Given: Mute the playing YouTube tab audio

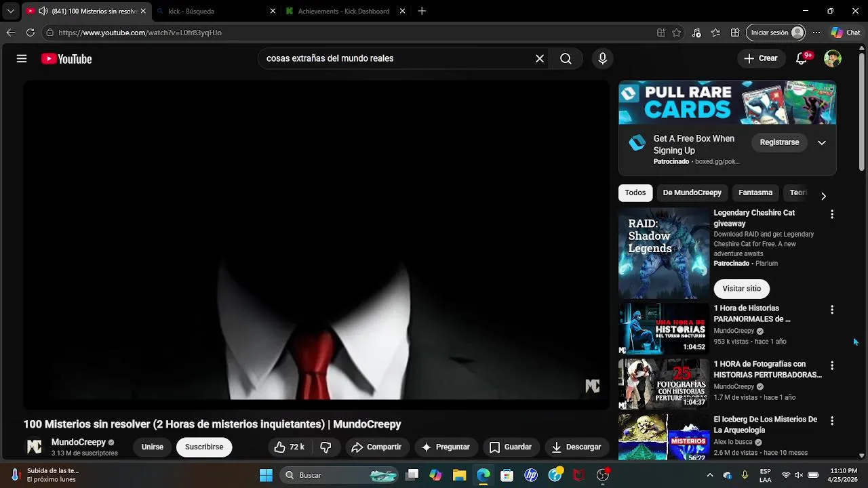Looking at the screenshot, I should click(x=43, y=12).
